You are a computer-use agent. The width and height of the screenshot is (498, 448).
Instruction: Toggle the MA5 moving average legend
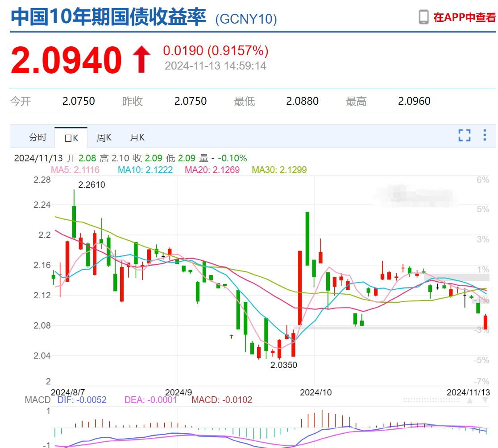75,170
